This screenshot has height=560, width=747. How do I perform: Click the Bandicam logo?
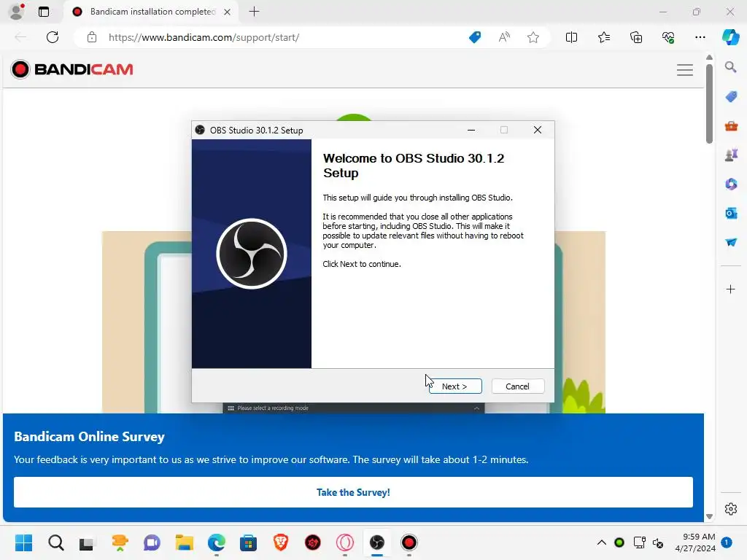[x=72, y=69]
